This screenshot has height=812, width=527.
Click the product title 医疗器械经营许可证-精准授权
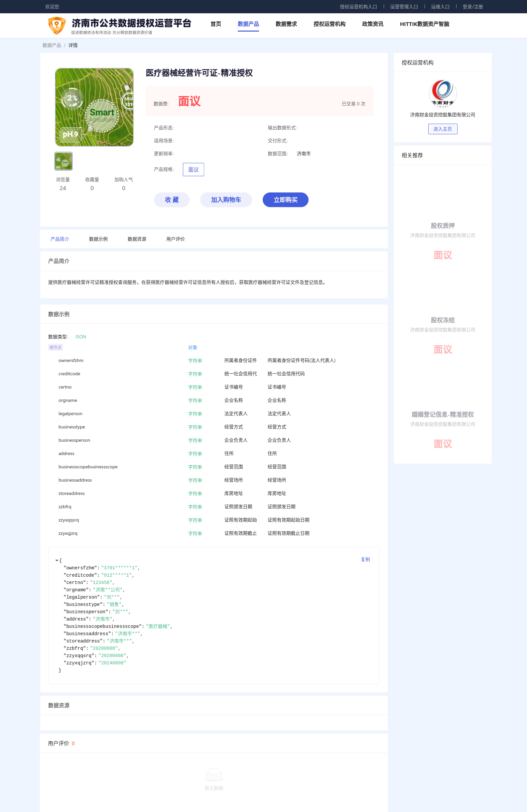pos(199,73)
